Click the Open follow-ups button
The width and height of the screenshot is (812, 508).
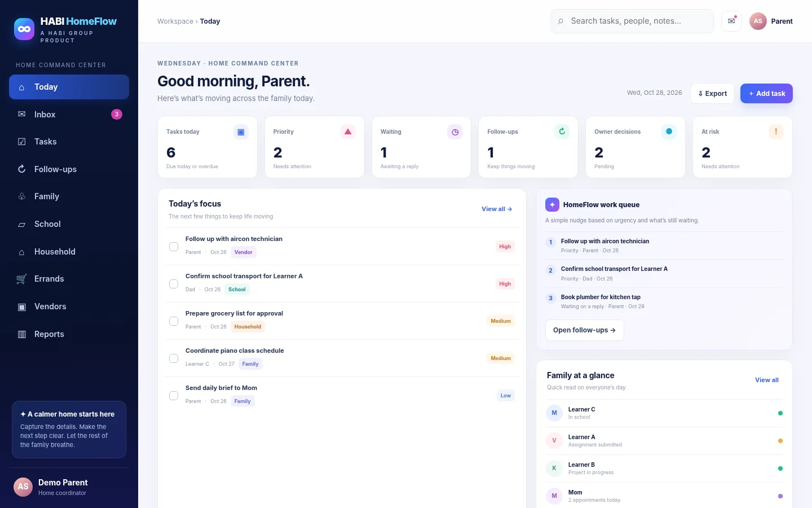584,330
